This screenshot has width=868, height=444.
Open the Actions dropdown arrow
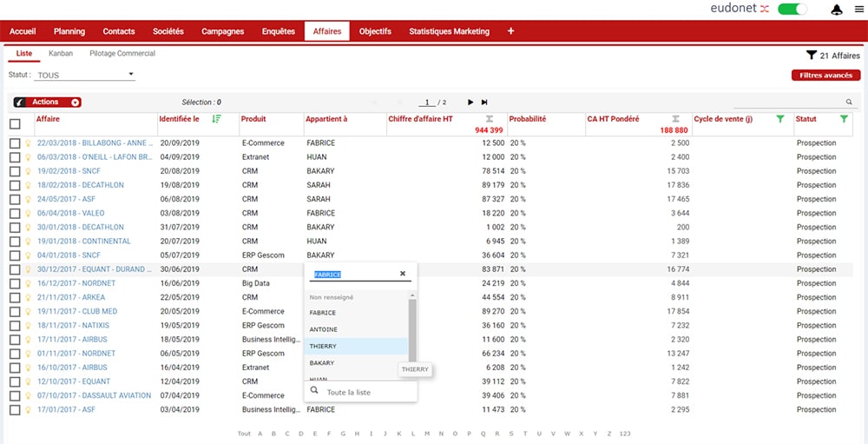(x=75, y=103)
